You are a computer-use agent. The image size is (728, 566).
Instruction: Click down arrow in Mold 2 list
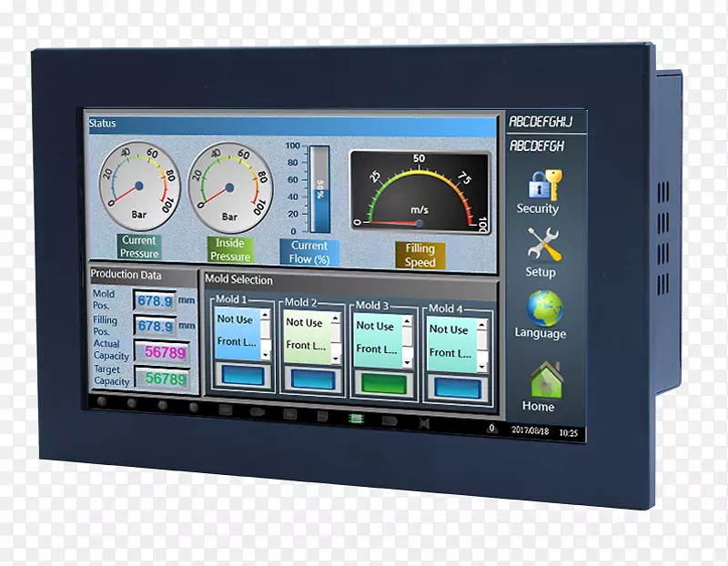[336, 359]
